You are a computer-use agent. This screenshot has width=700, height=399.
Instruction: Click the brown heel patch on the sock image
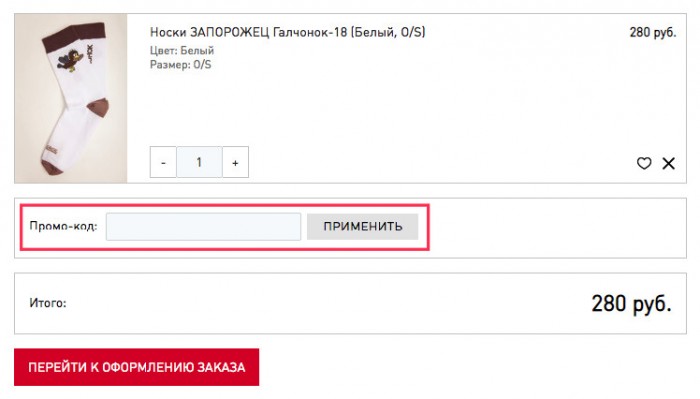click(x=98, y=107)
